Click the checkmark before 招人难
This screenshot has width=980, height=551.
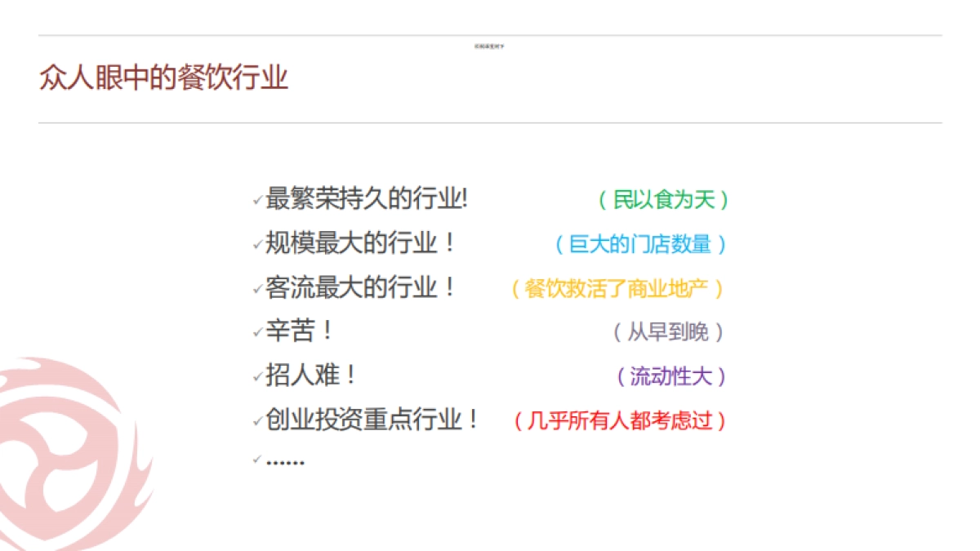259,376
